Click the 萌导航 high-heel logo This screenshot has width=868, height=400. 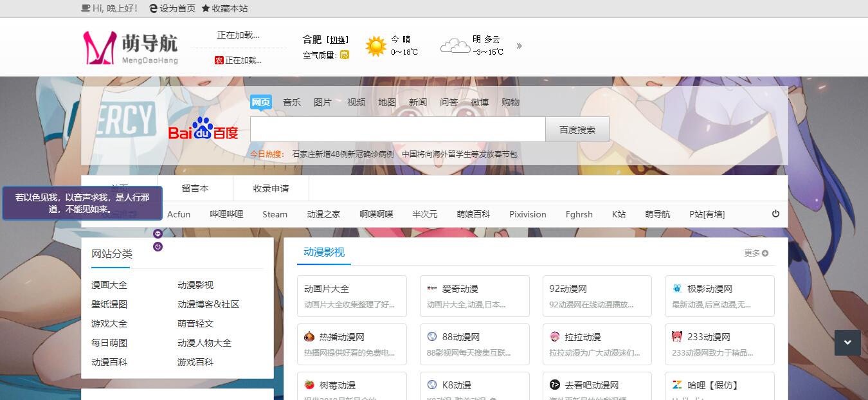coord(100,48)
